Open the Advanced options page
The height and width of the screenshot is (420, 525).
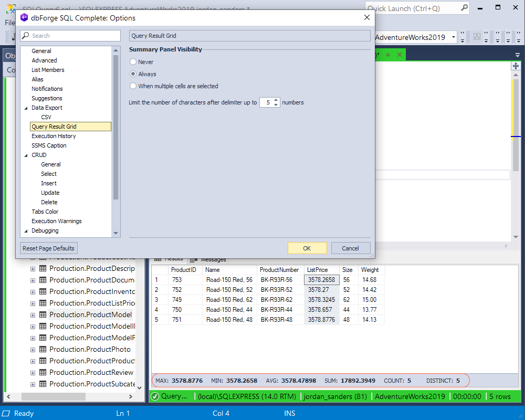click(x=44, y=60)
